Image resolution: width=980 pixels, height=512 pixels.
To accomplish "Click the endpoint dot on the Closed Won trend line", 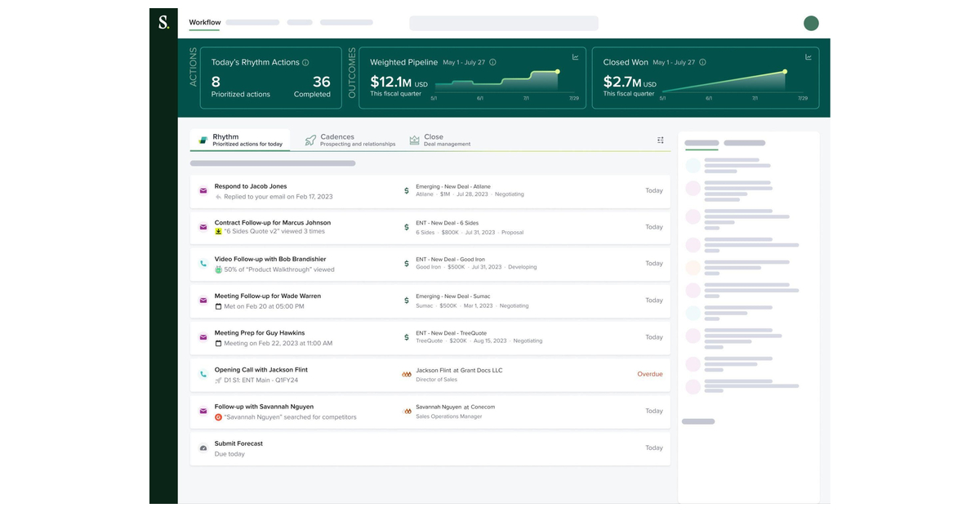I will tap(786, 72).
